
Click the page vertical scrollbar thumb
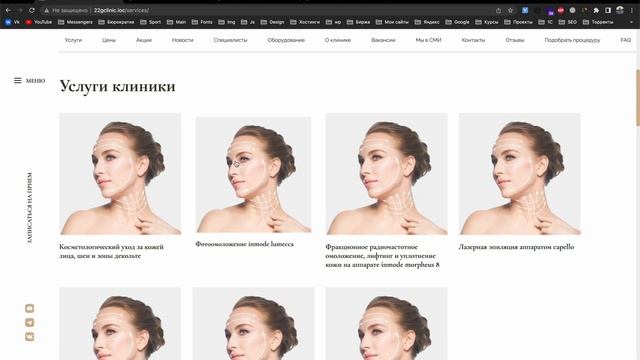[638, 97]
